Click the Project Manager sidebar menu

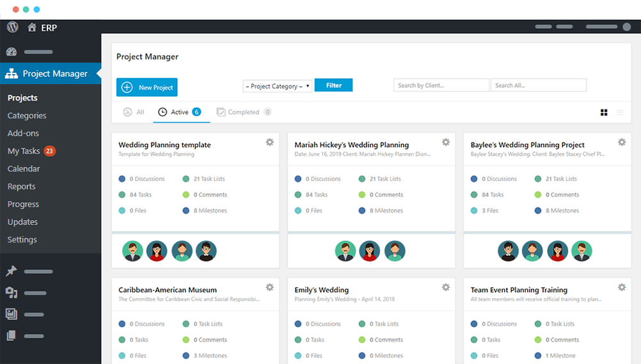coord(51,74)
